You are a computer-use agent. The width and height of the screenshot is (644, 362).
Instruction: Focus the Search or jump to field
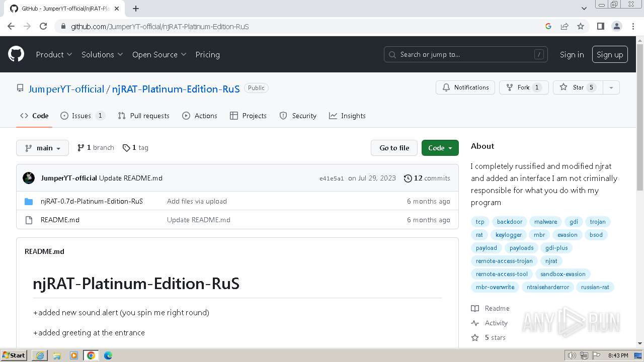(x=466, y=54)
